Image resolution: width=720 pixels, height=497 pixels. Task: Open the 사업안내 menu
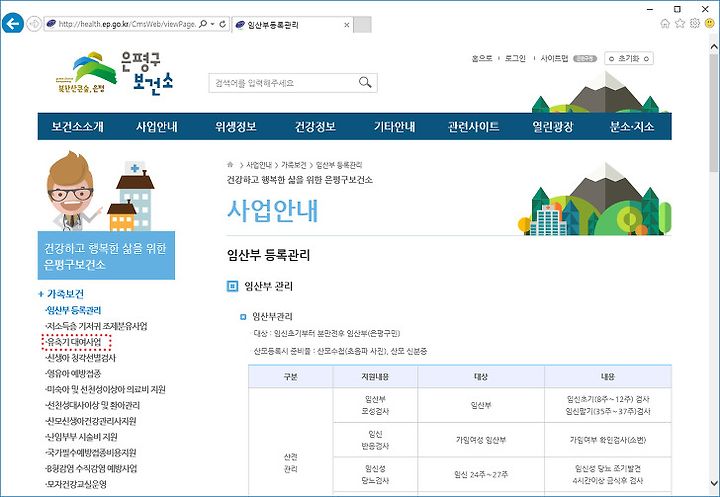pyautogui.click(x=157, y=127)
